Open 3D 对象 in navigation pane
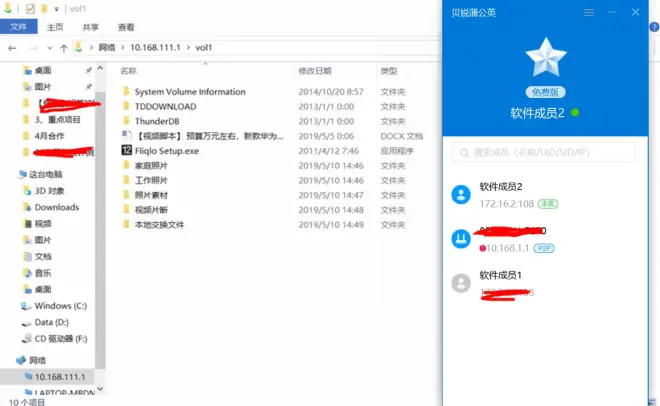The height and width of the screenshot is (406, 660). (x=49, y=191)
